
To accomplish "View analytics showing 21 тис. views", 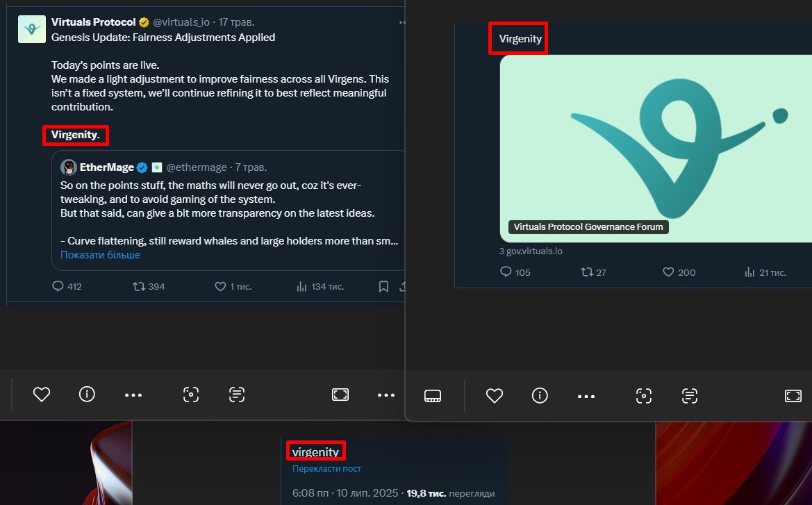I will pyautogui.click(x=749, y=272).
